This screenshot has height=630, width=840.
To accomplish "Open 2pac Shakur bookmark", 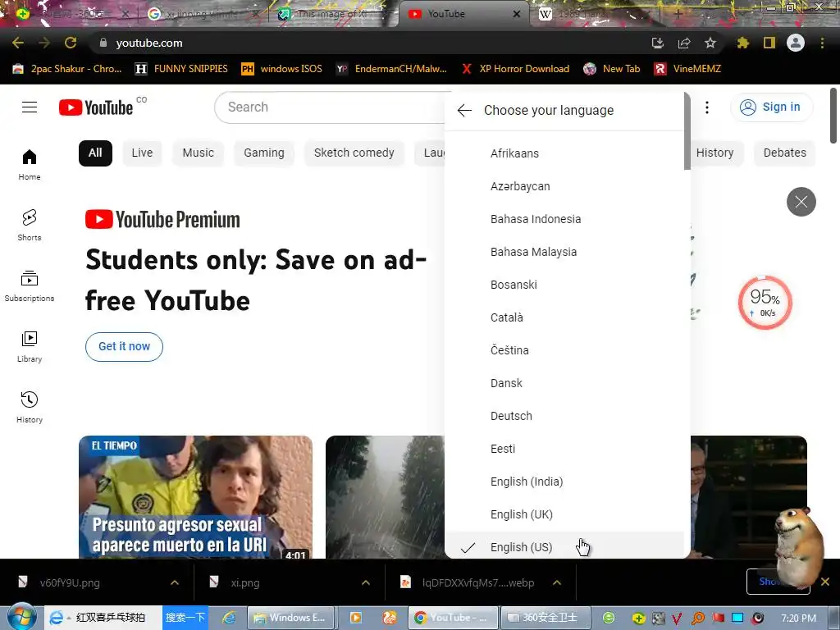I will coord(67,69).
